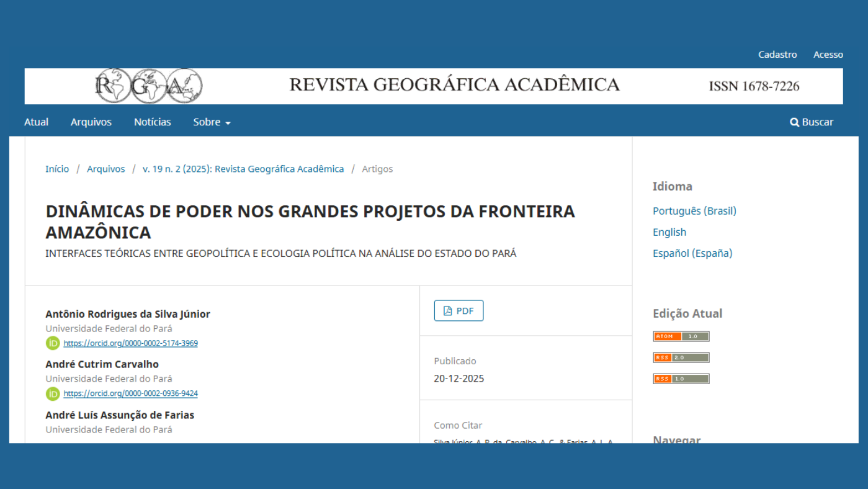Expand the Sobre dropdown menu
This screenshot has height=489, width=868.
[x=212, y=122]
